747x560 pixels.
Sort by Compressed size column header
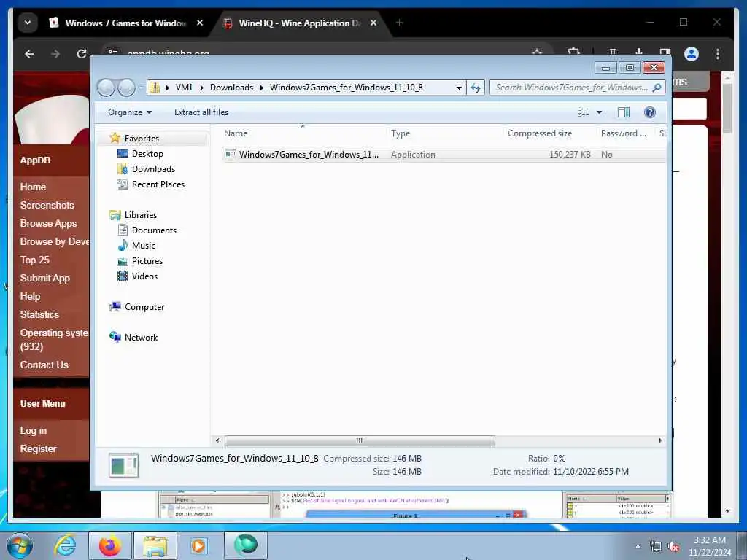[x=540, y=133]
